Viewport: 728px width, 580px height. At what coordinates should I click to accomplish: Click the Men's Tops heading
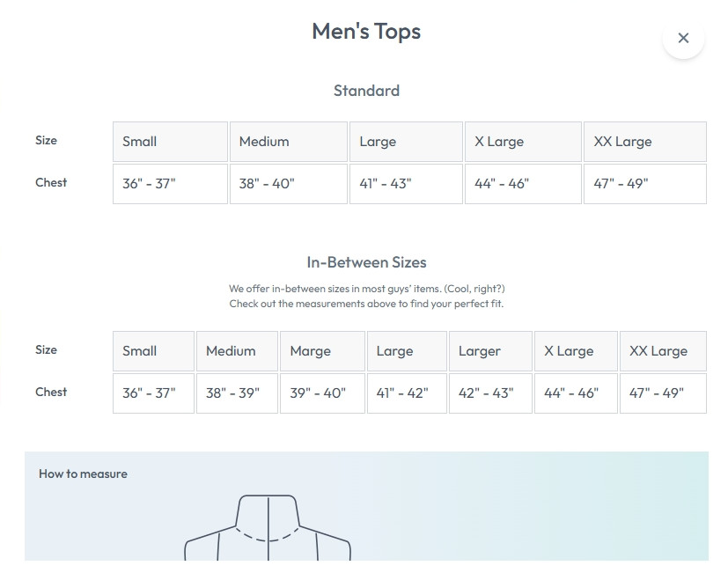pyautogui.click(x=366, y=32)
